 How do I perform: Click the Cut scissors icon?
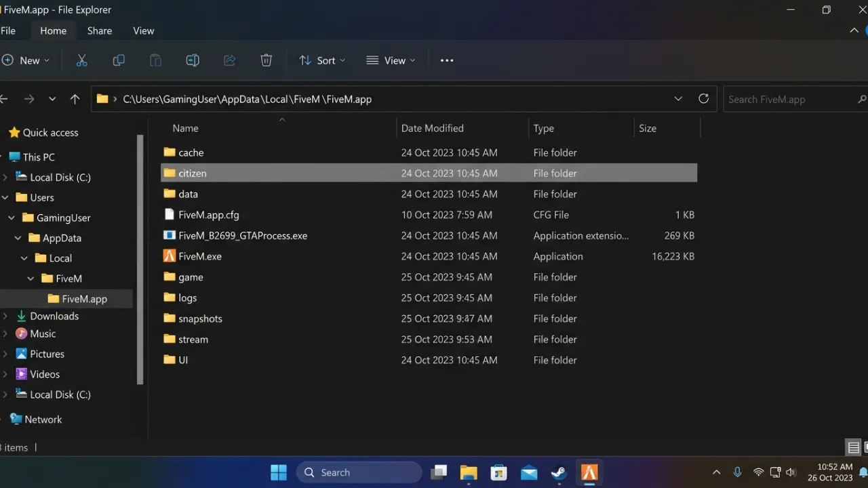(x=82, y=60)
